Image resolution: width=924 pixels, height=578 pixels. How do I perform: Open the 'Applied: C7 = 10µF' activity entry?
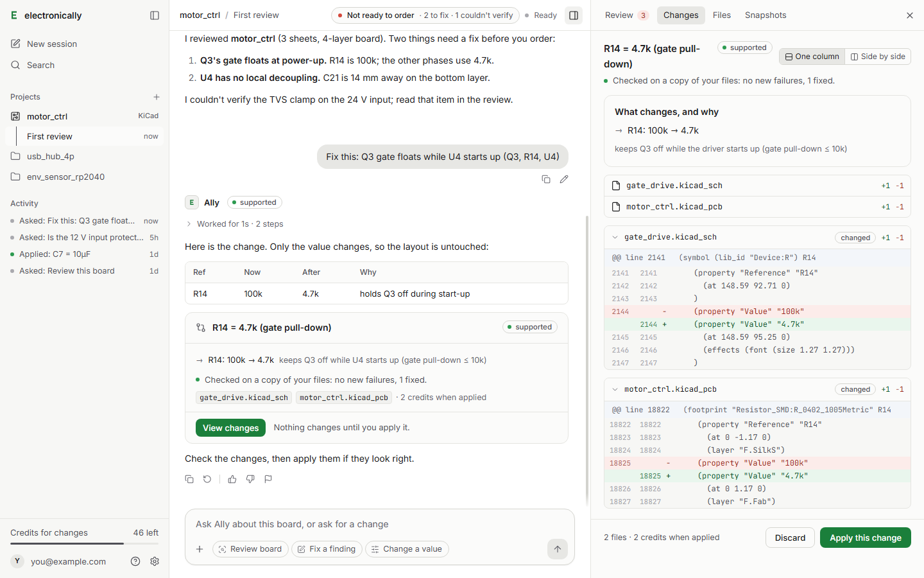click(x=84, y=254)
